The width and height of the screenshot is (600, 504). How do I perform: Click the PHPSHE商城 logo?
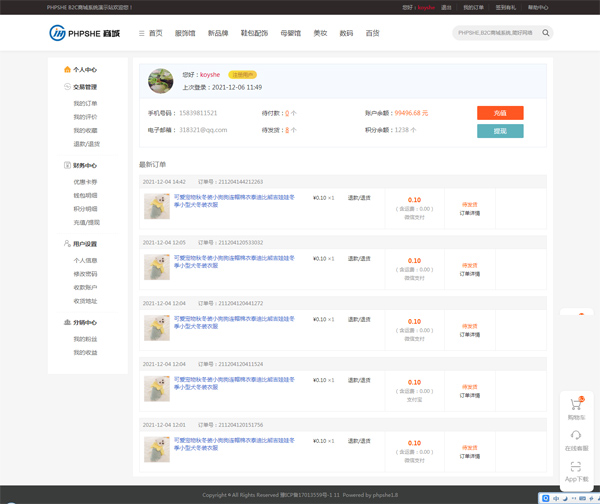point(85,33)
